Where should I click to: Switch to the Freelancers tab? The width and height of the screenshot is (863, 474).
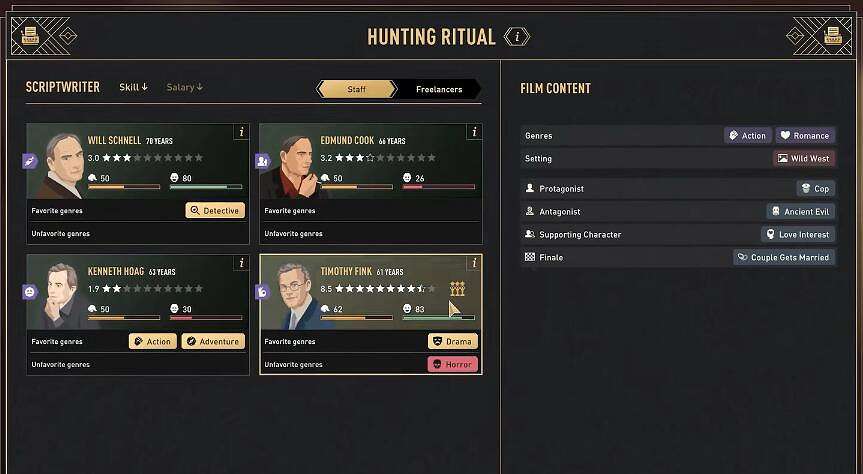coord(439,89)
